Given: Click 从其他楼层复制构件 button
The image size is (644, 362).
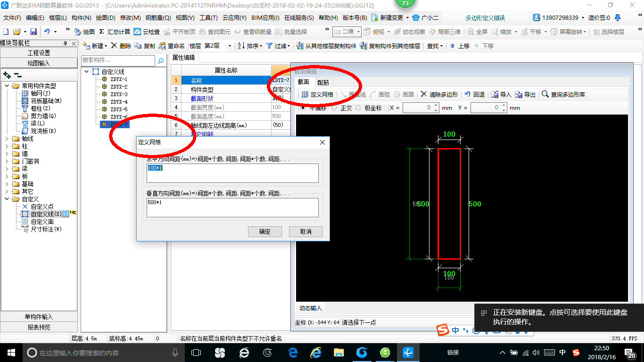Looking at the screenshot, I should 326,46.
